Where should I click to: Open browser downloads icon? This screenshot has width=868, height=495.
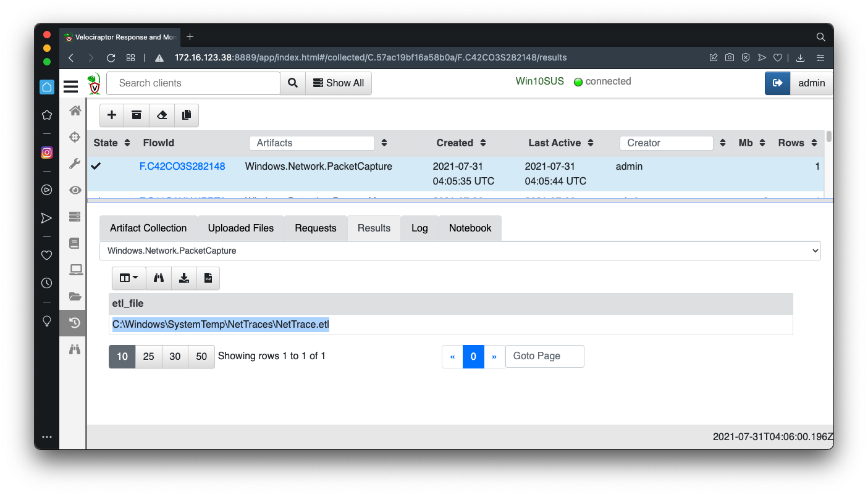point(800,57)
